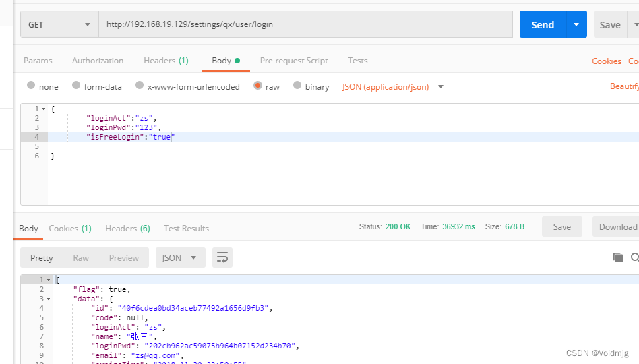
Task: Copy the response with the clipboard icon
Action: pos(618,257)
